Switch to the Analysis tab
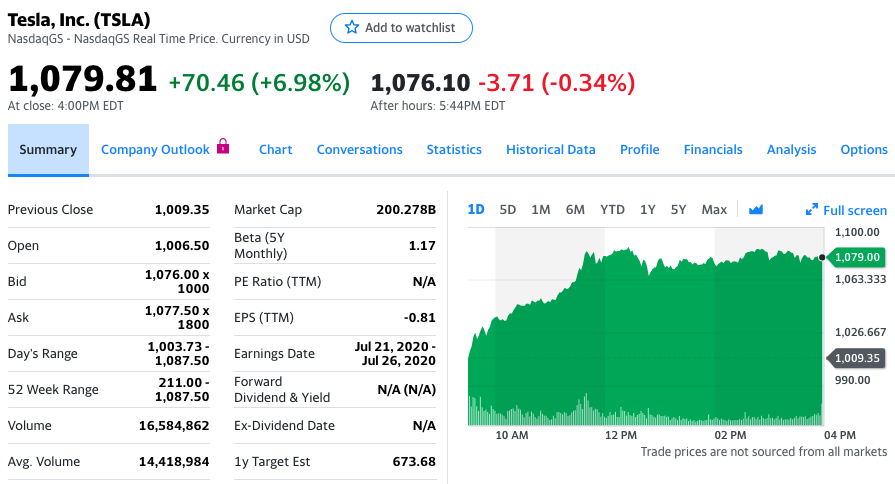 coord(791,150)
